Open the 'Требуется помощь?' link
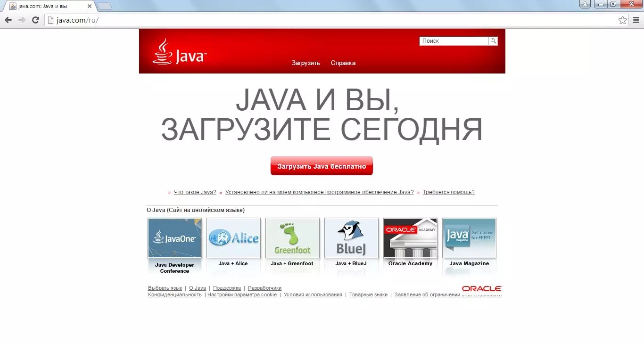The width and height of the screenshot is (644, 343). pyautogui.click(x=448, y=192)
